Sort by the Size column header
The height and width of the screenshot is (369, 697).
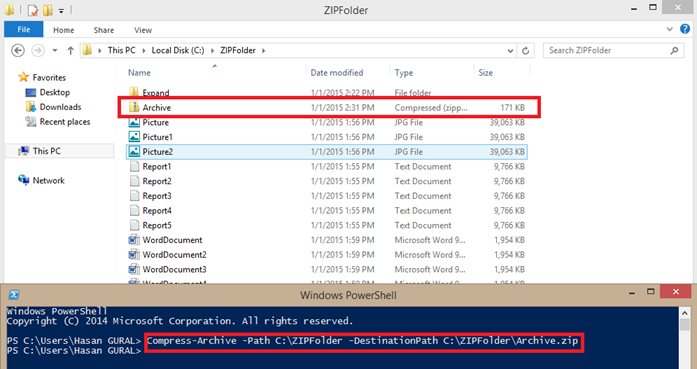tap(485, 72)
